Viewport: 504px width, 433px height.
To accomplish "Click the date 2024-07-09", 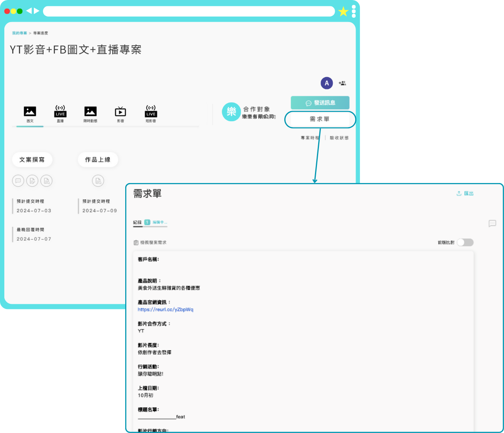I will (x=100, y=211).
